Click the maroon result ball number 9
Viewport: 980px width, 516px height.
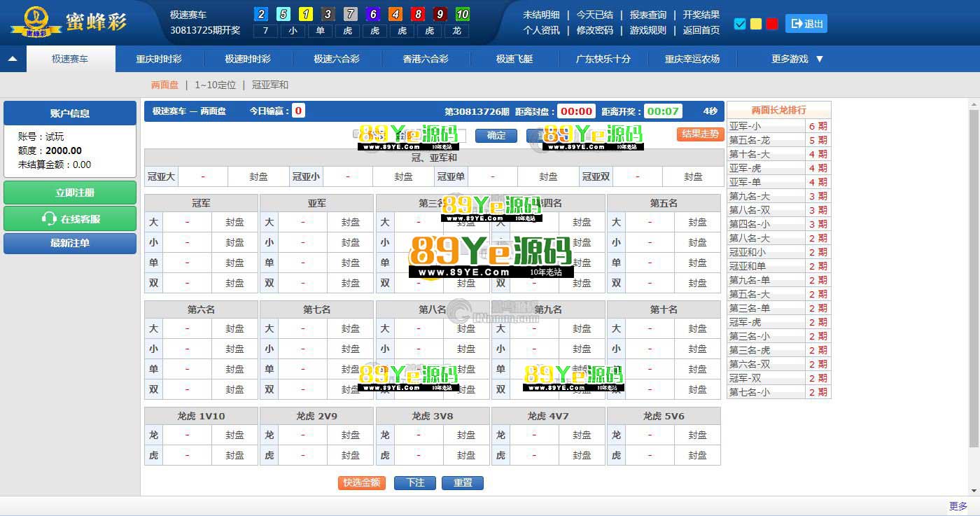[x=440, y=14]
